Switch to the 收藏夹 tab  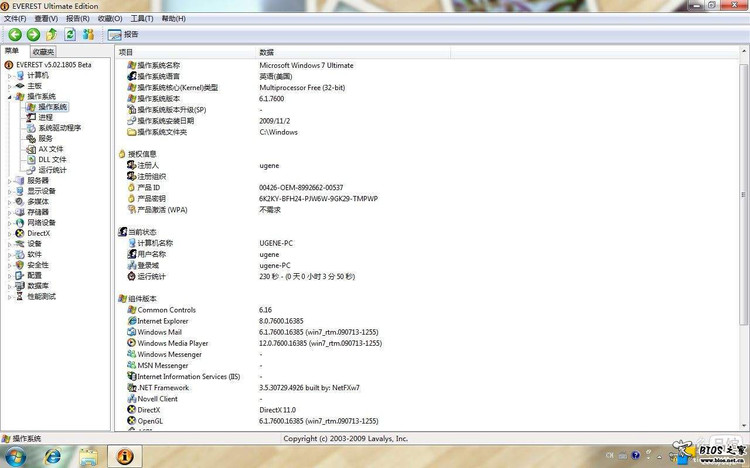click(43, 52)
